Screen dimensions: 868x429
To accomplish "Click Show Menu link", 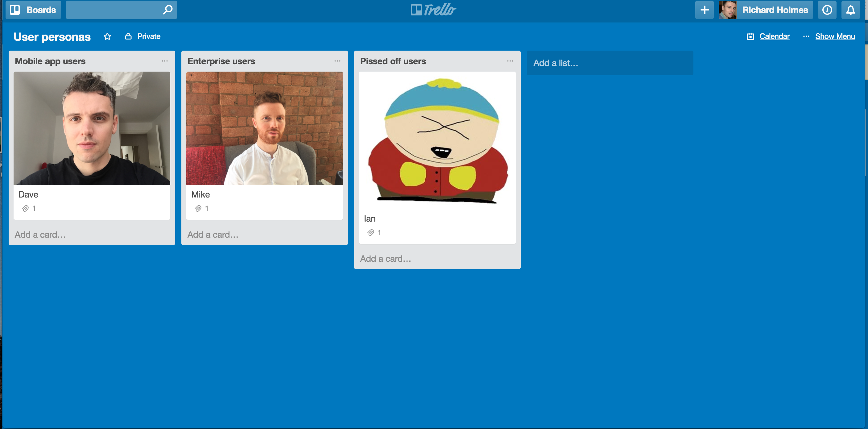I will 835,36.
